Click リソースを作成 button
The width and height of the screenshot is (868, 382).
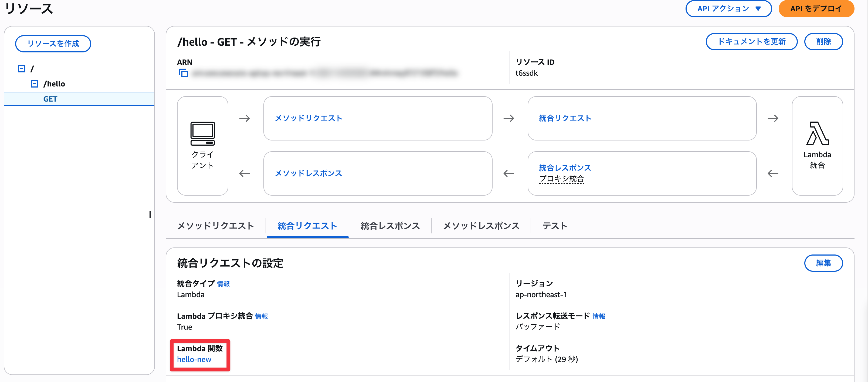point(53,43)
